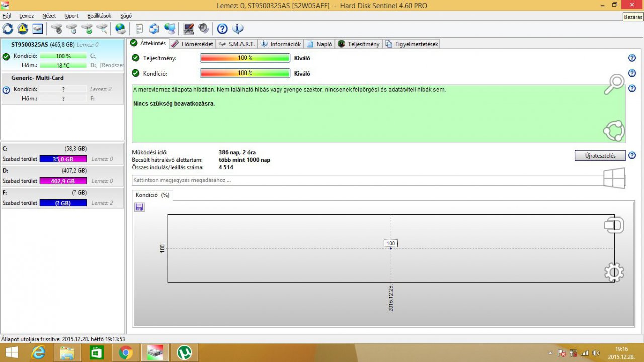644x362 pixels.
Task: Open the Lemez menu
Action: 27,16
